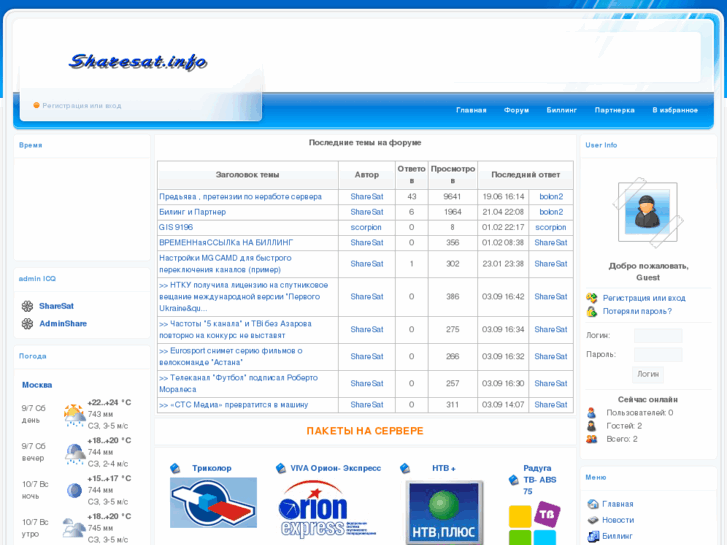Open the Билинг и Партнер forum topic
This screenshot has width=727, height=545.
[192, 212]
